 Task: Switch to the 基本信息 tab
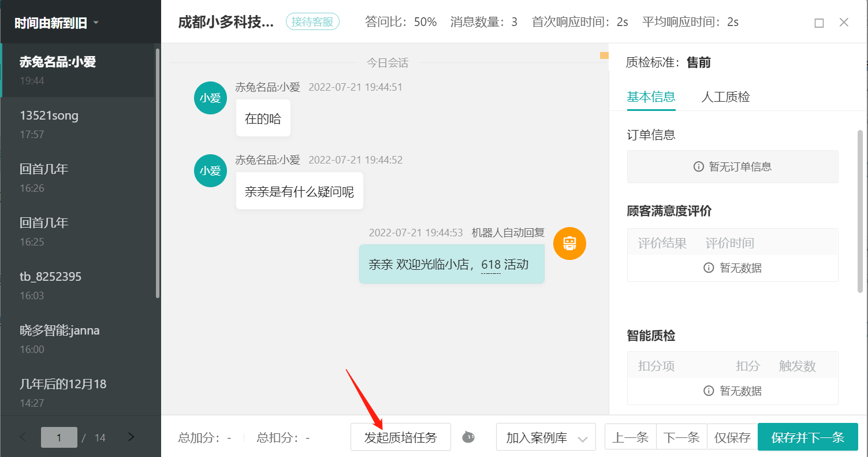pos(651,97)
